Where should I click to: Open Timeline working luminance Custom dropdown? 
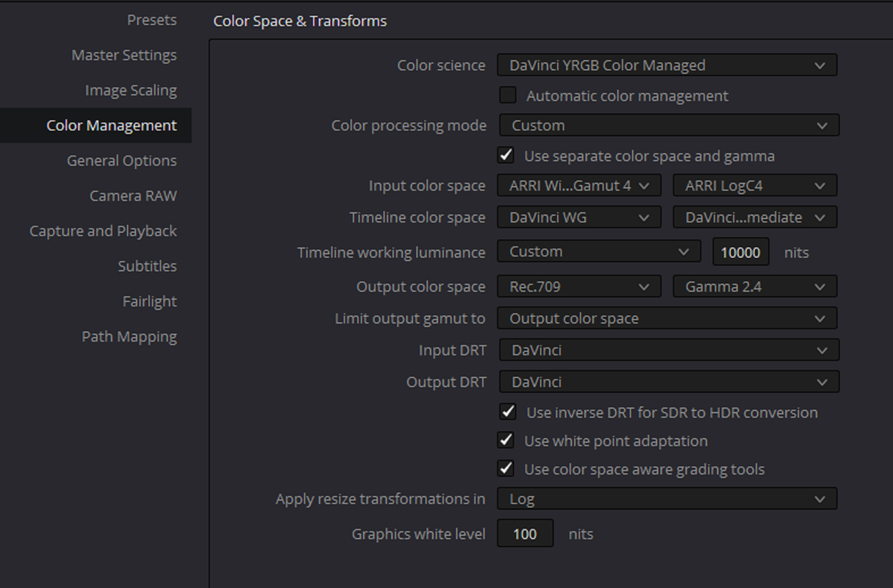pyautogui.click(x=598, y=251)
